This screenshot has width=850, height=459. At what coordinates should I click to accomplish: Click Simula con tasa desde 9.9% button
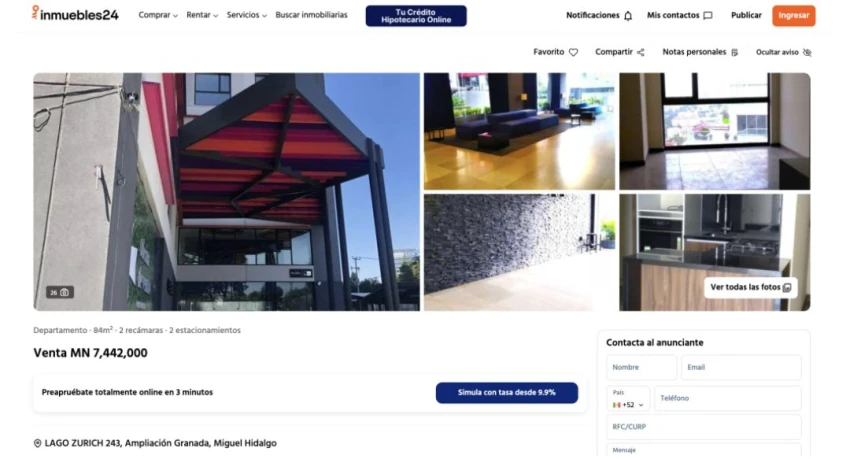(x=507, y=393)
